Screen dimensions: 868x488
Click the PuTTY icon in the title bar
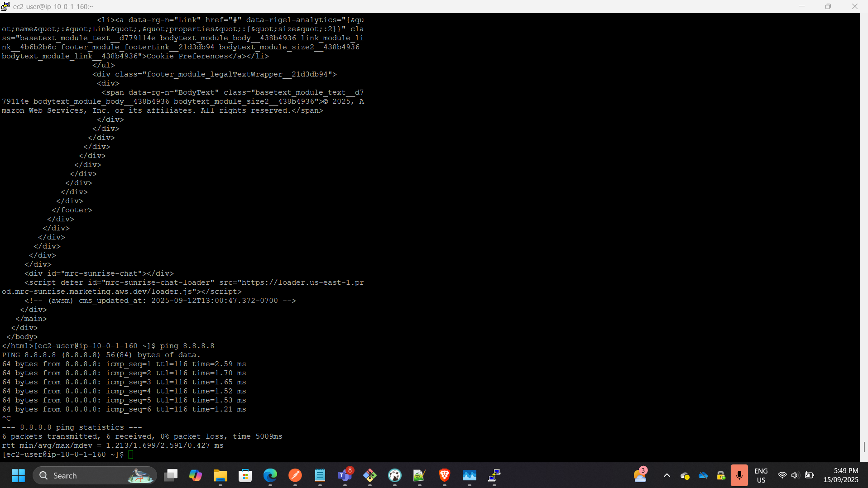5,6
